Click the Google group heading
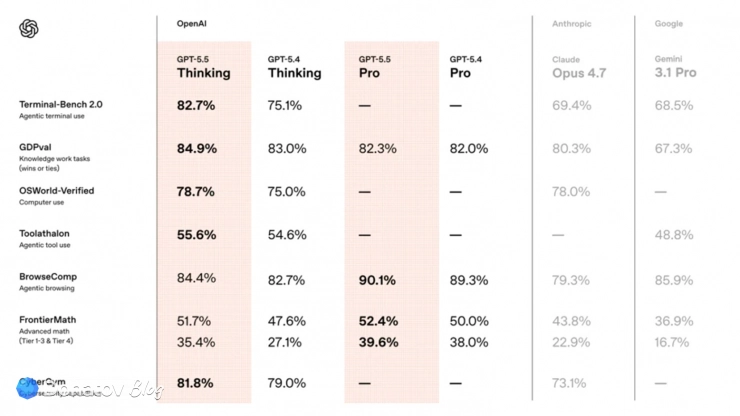This screenshot has height=416, width=740. click(x=668, y=24)
